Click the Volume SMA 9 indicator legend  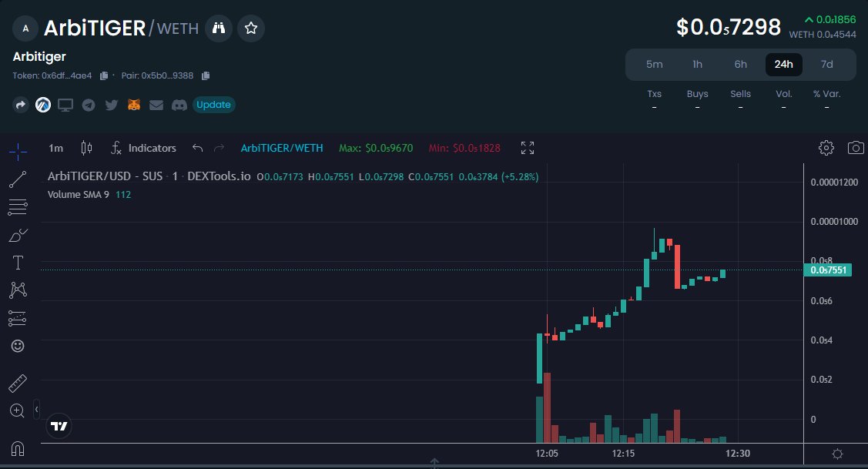click(x=89, y=194)
